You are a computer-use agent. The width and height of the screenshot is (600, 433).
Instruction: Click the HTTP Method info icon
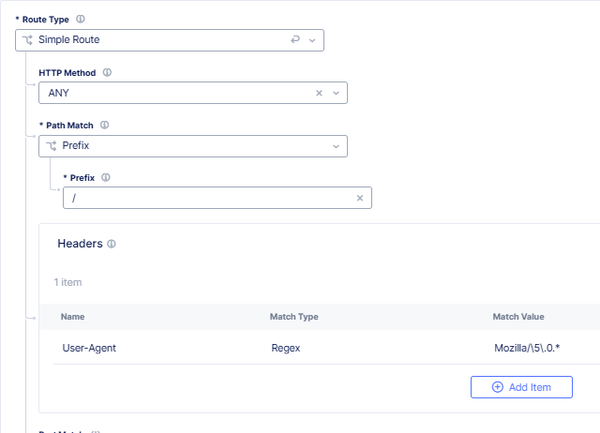pyautogui.click(x=107, y=72)
